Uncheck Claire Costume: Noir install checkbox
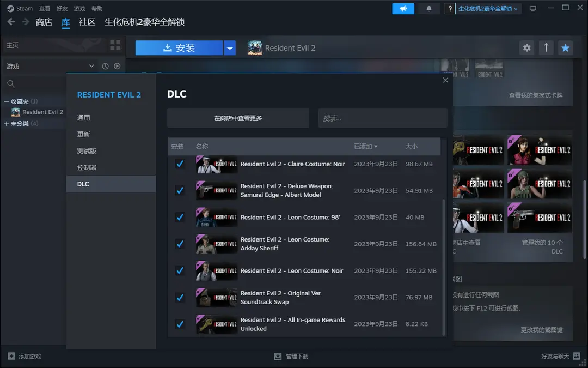 pos(180,164)
